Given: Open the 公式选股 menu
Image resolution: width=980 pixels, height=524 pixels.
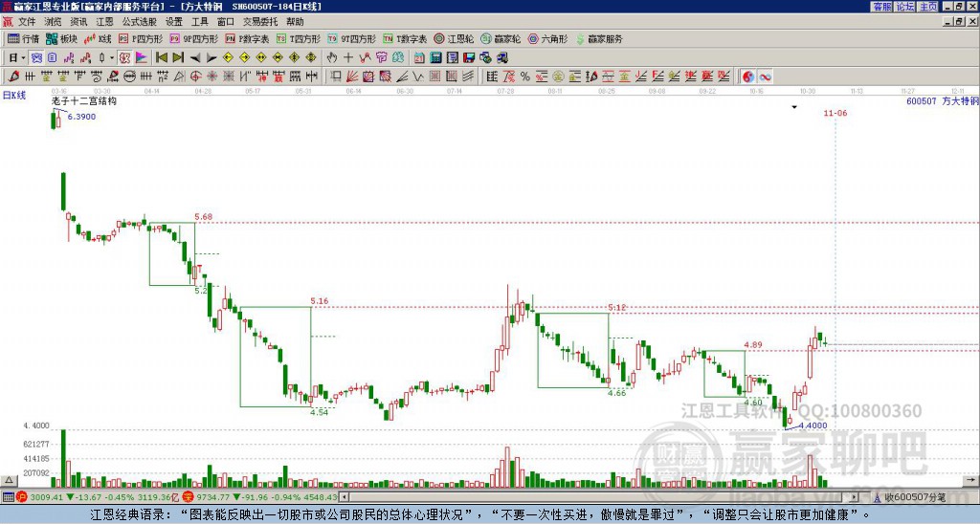Looking at the screenshot, I should pyautogui.click(x=140, y=22).
